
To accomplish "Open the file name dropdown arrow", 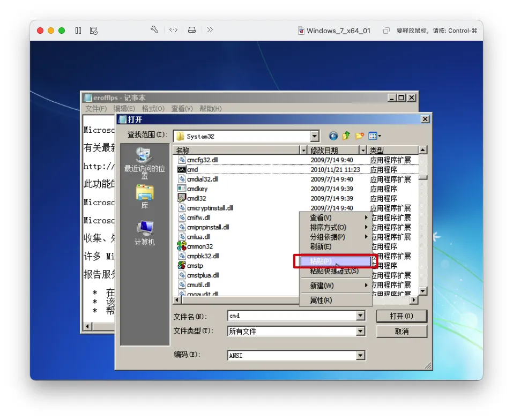I will coord(360,316).
